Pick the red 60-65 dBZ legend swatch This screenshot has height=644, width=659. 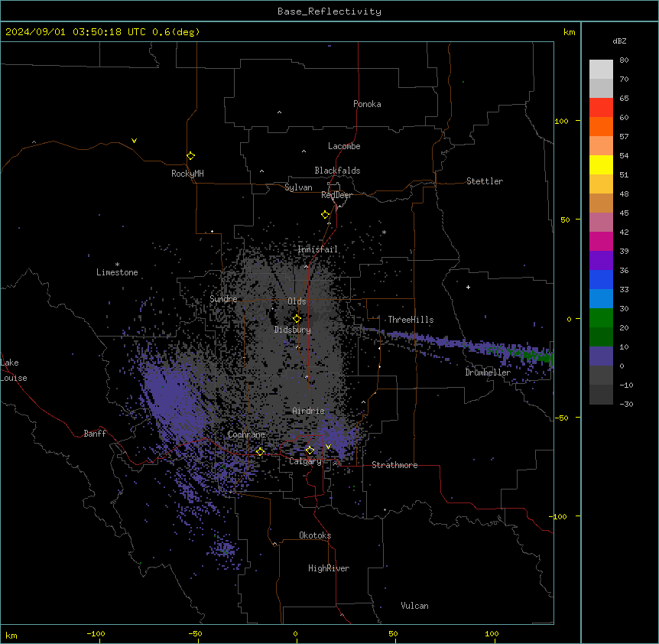coord(601,107)
